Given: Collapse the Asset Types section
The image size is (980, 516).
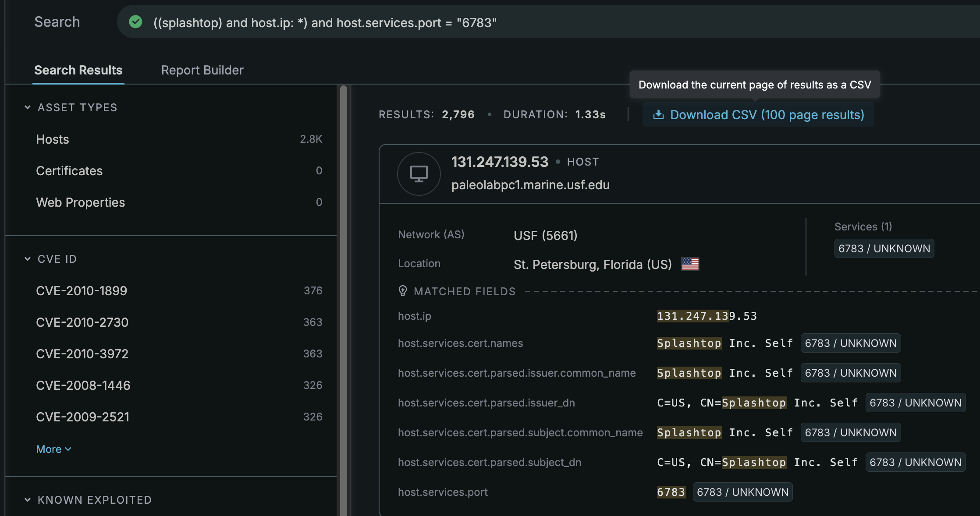Looking at the screenshot, I should pos(28,107).
